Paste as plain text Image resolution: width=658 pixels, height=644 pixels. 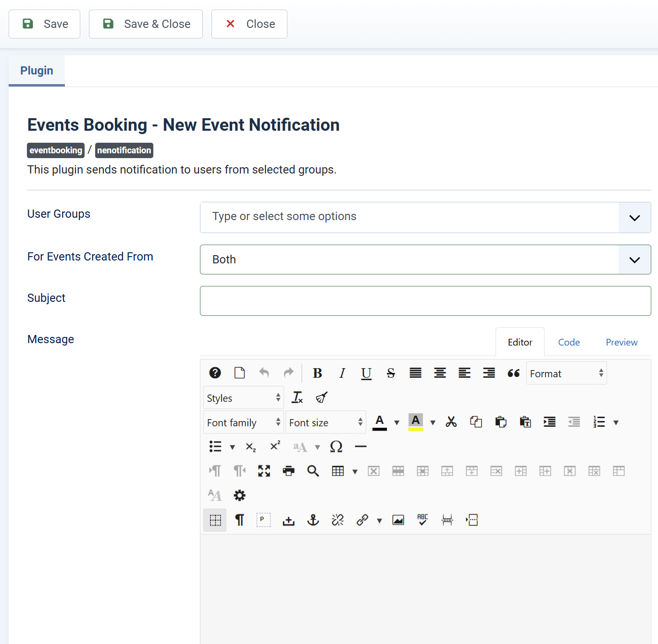pos(525,422)
